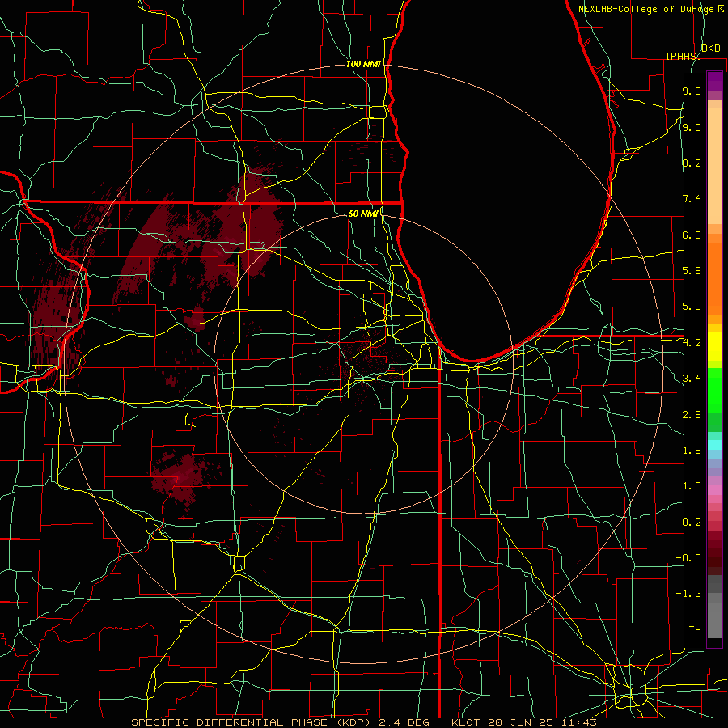Pick the orange band in the color scale
The image size is (728, 728).
coord(714,280)
